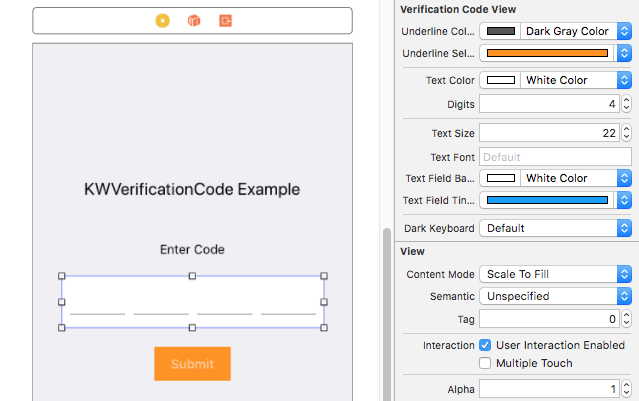639x401 pixels.
Task: Click the orange Submit button on canvas
Action: [192, 364]
